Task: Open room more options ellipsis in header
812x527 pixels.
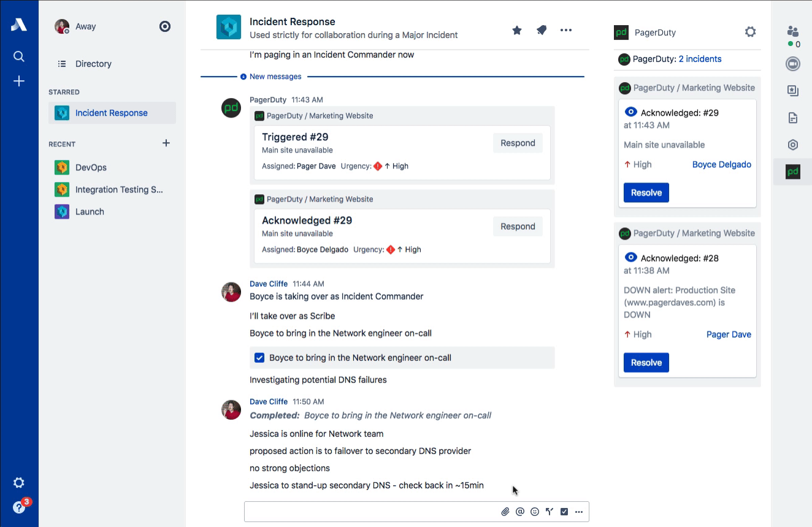Action: click(566, 30)
